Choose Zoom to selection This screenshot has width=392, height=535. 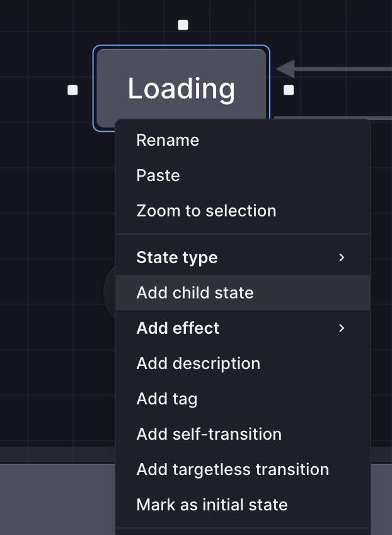[206, 211]
